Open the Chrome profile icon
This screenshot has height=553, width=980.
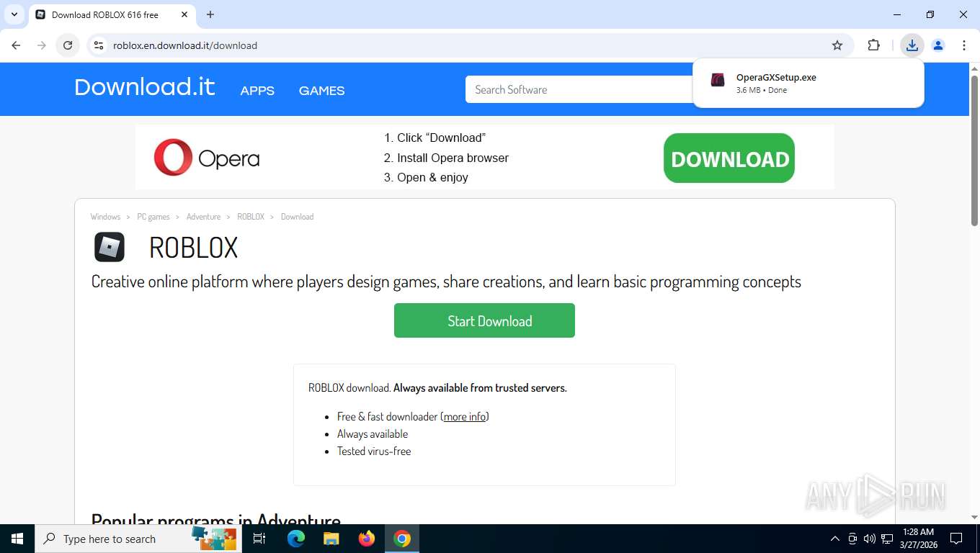[x=938, y=45]
